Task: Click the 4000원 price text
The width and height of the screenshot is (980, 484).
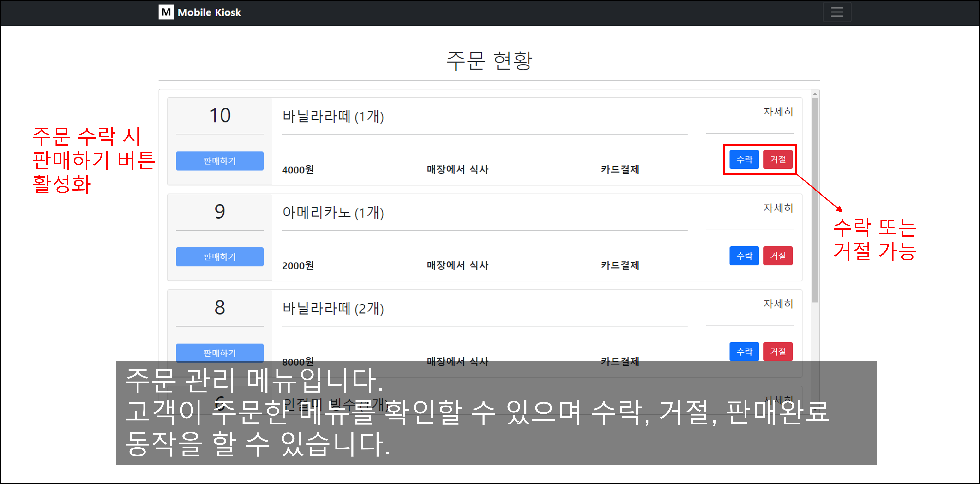Action: [x=298, y=170]
